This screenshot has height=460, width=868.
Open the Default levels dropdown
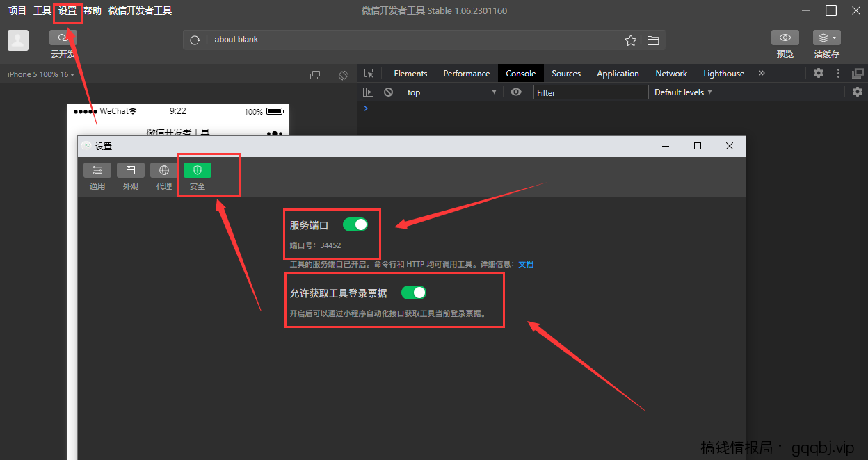[x=682, y=91]
